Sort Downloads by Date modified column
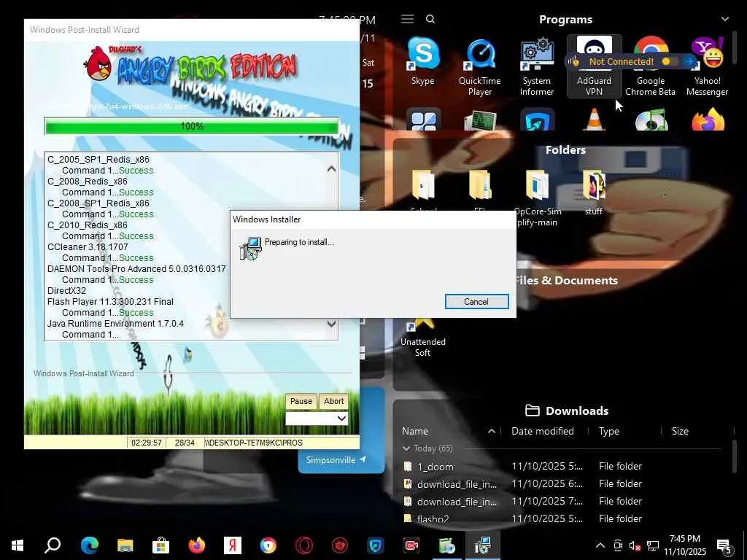The width and height of the screenshot is (747, 560). point(543,431)
